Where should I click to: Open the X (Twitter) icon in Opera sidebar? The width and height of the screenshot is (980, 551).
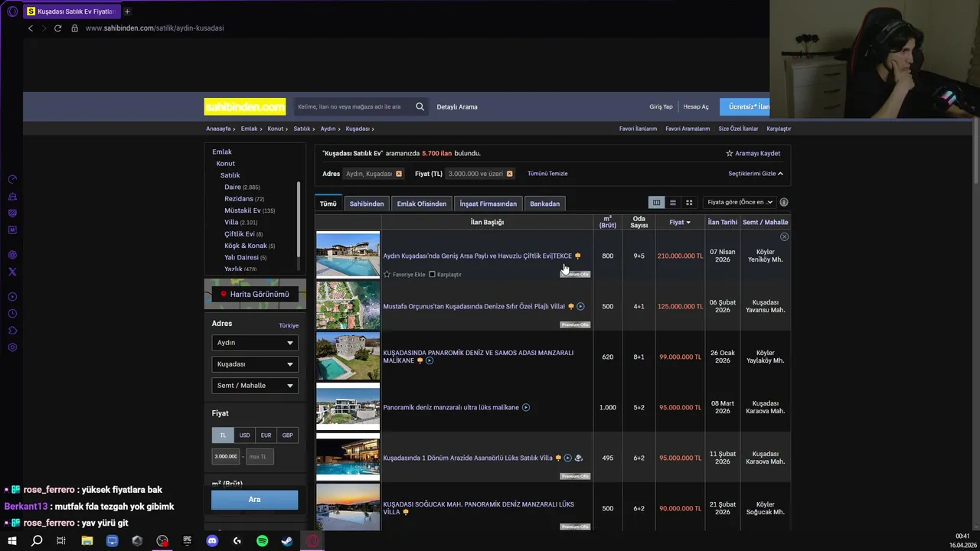pos(12,272)
